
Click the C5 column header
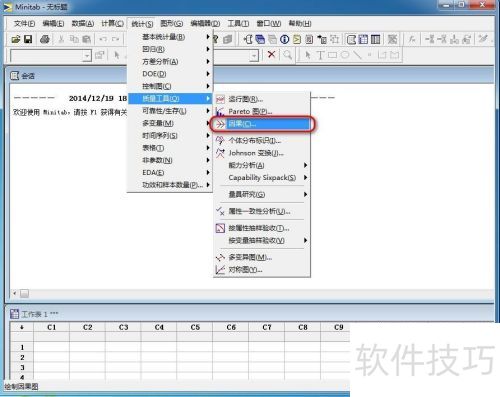pyautogui.click(x=195, y=327)
